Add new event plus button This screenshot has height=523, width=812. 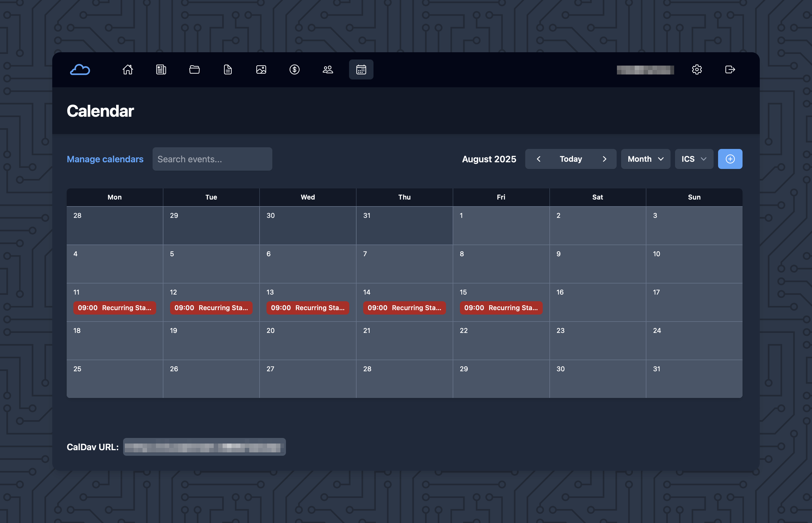coord(730,159)
